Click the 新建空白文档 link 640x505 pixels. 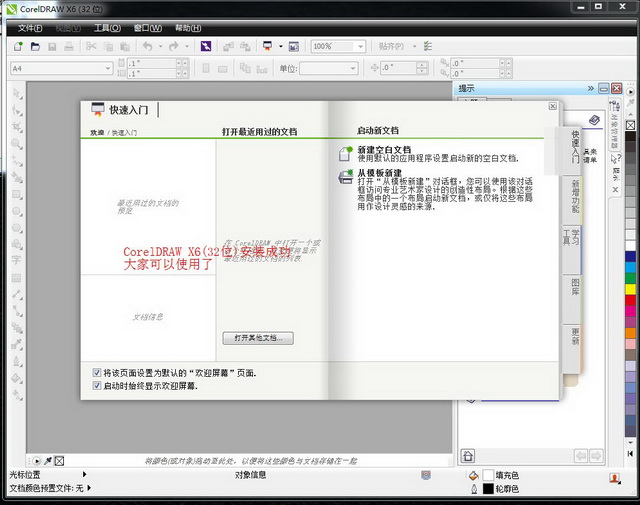point(384,149)
